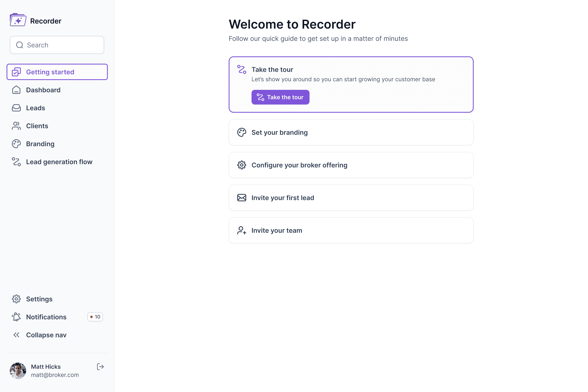This screenshot has height=392, width=588.
Task: Click the Branding palette icon in sidebar
Action: click(16, 144)
